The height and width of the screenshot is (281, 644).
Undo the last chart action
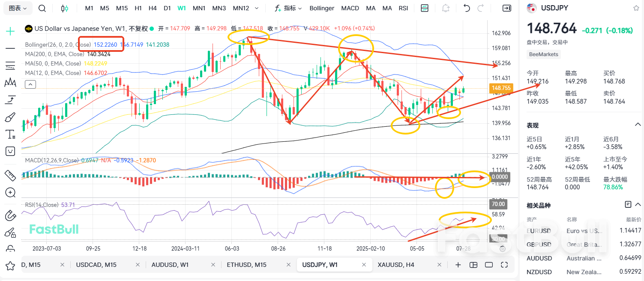click(466, 8)
